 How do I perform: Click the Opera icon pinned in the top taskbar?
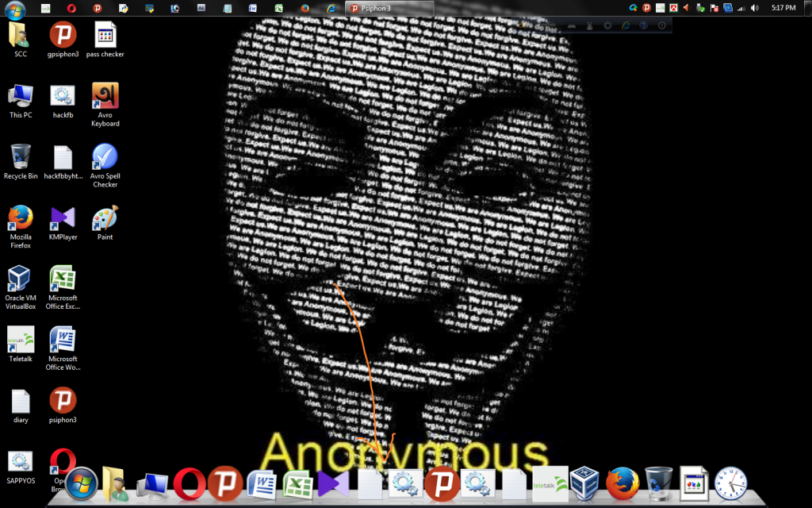(x=71, y=8)
